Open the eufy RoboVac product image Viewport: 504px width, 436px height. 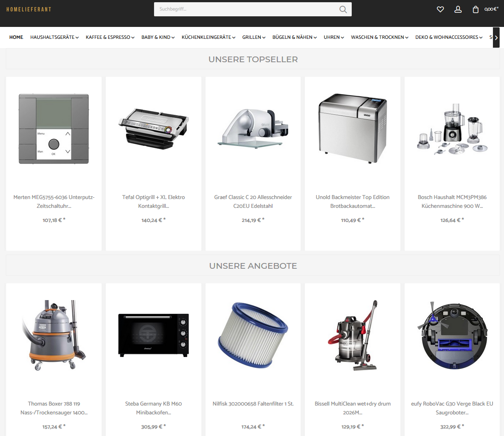point(452,335)
